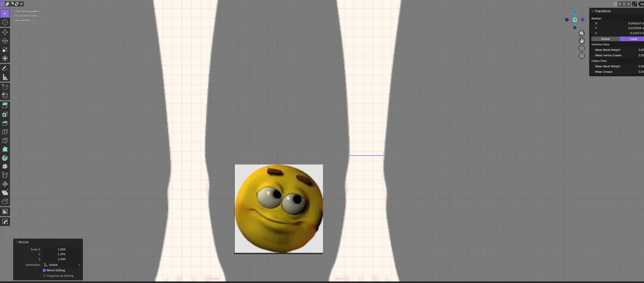Viewport: 644px width, 283px height.
Task: Toggle X axis mirror button
Action: (x=620, y=4)
